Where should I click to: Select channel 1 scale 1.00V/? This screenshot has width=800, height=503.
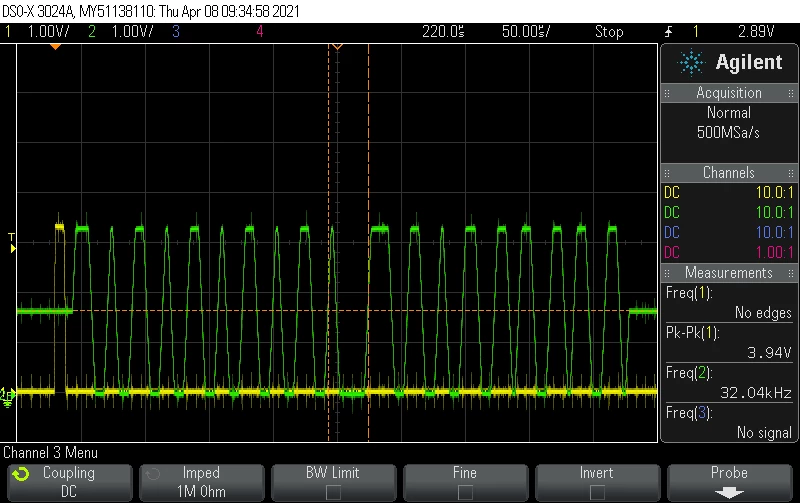[x=48, y=32]
